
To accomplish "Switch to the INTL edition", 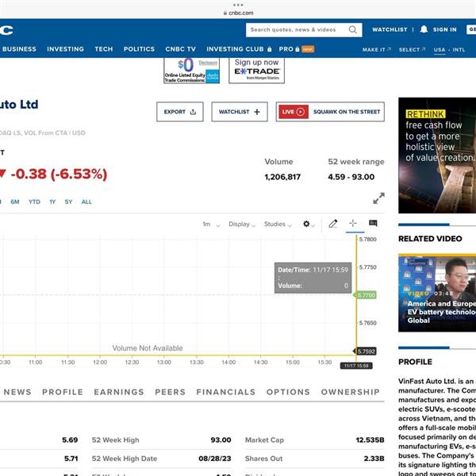I will pyautogui.click(x=459, y=49).
